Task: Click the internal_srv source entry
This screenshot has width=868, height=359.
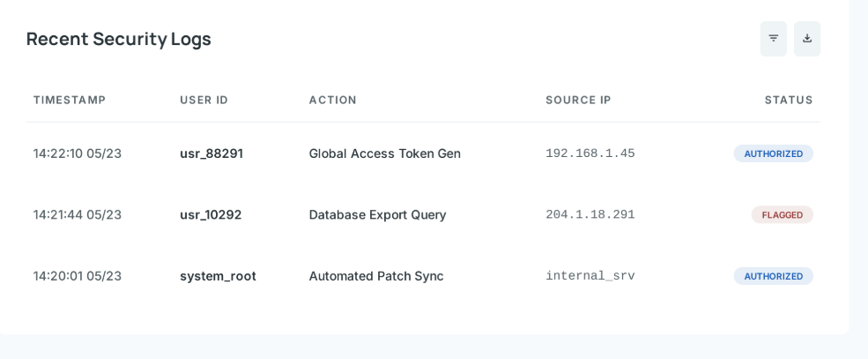Action: pyautogui.click(x=590, y=276)
